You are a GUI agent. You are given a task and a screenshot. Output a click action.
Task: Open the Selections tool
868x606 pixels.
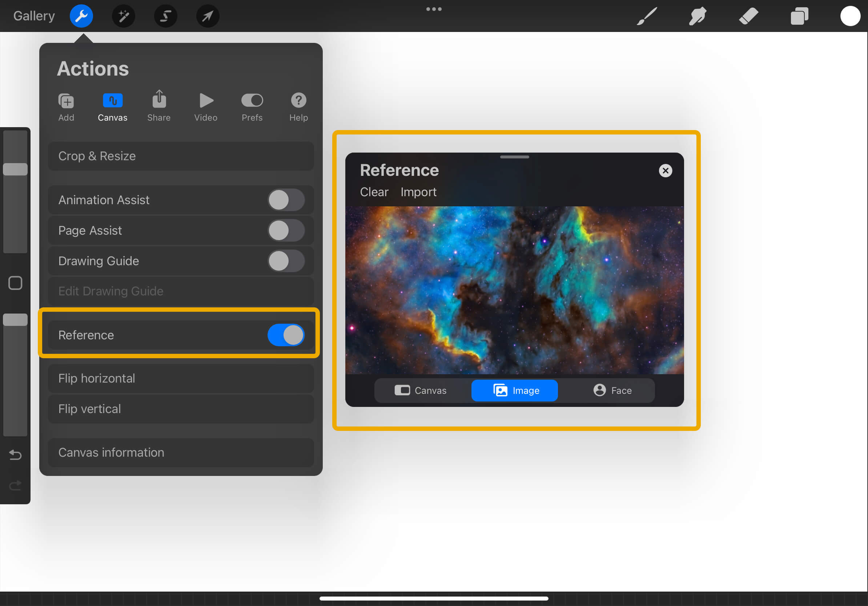pos(166,16)
